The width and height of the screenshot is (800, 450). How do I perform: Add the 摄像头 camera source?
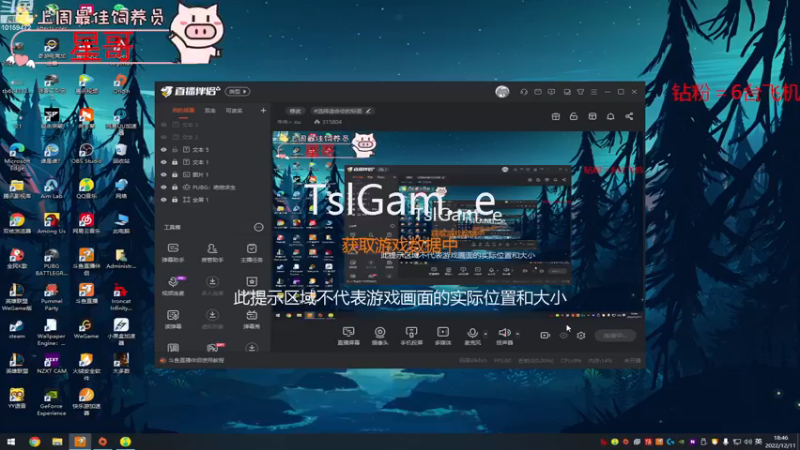click(x=380, y=336)
